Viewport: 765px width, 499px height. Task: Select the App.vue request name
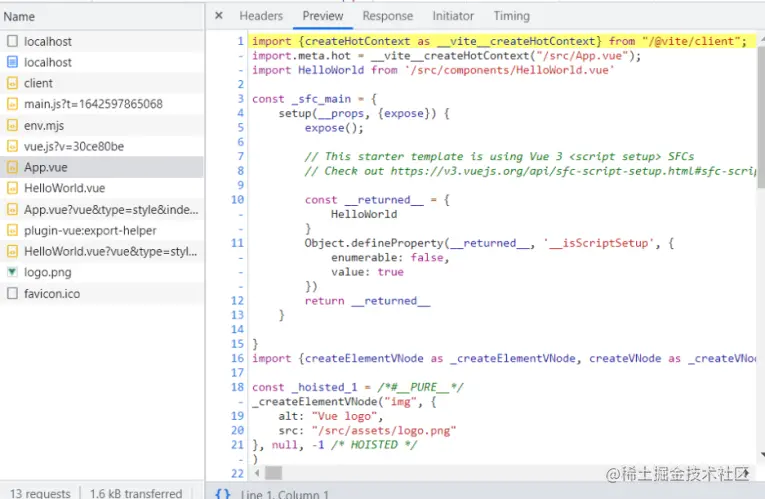click(x=46, y=167)
